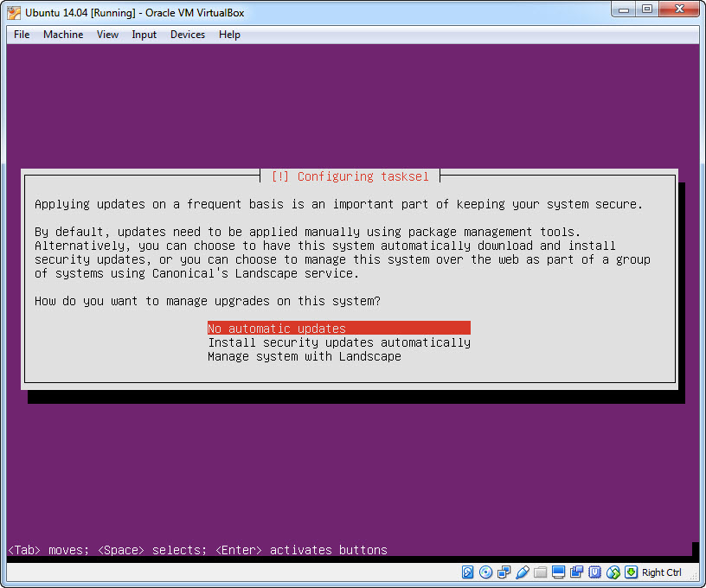Open the File menu

tap(22, 35)
